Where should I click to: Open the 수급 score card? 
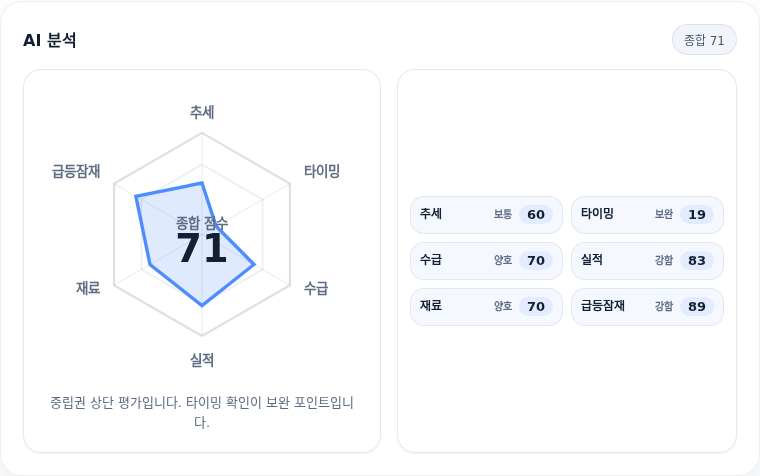tap(486, 261)
